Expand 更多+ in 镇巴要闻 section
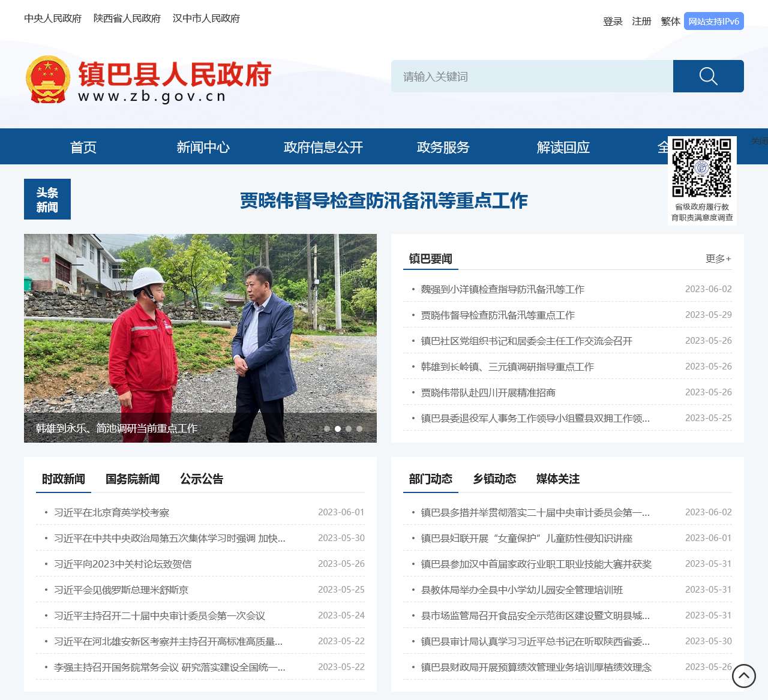 pyautogui.click(x=718, y=259)
